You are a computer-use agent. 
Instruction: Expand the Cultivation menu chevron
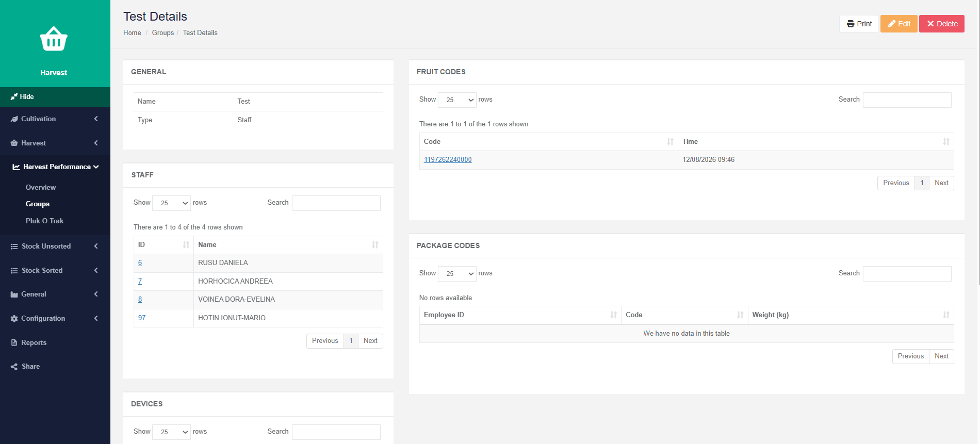tap(96, 119)
